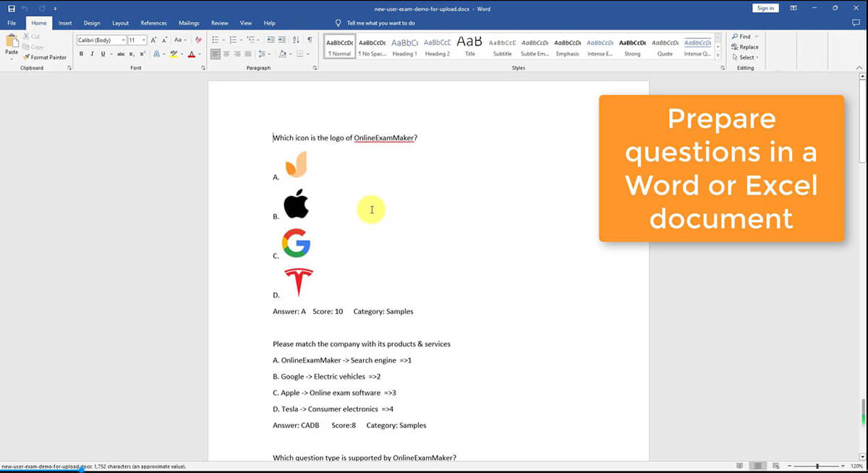
Task: Click the Comments speech bubble icon
Action: pos(856,23)
